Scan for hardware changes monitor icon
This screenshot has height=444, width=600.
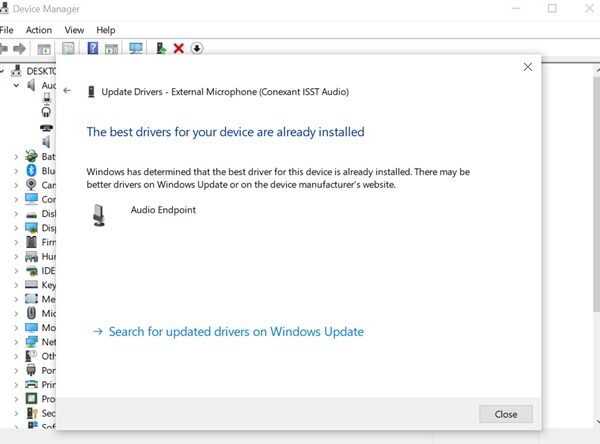click(136, 48)
